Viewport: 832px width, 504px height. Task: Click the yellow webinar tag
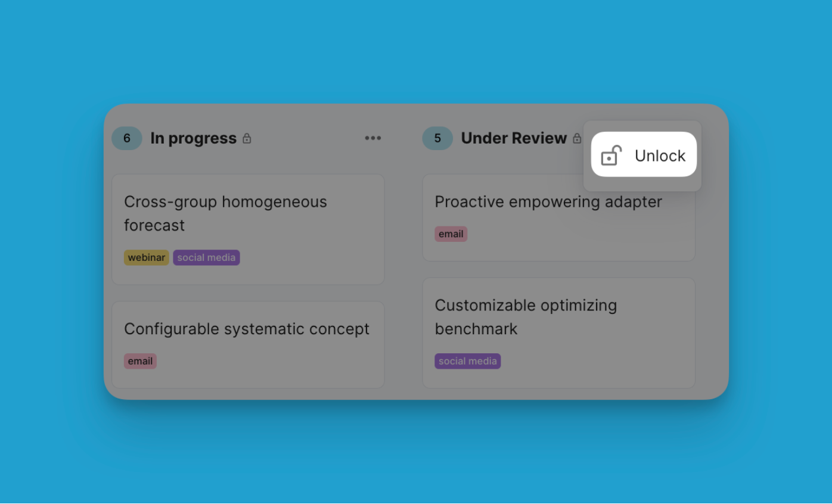147,258
